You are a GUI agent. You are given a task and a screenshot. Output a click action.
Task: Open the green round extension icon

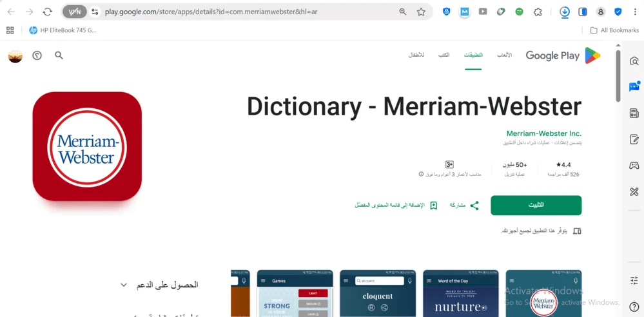519,12
